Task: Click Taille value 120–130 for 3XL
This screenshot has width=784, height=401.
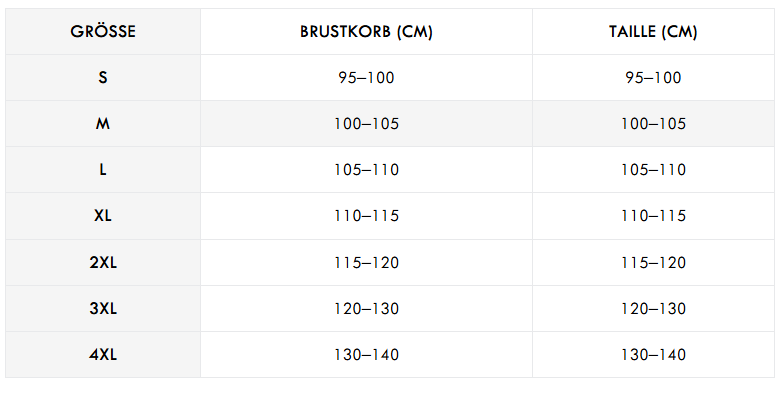Action: coord(653,308)
